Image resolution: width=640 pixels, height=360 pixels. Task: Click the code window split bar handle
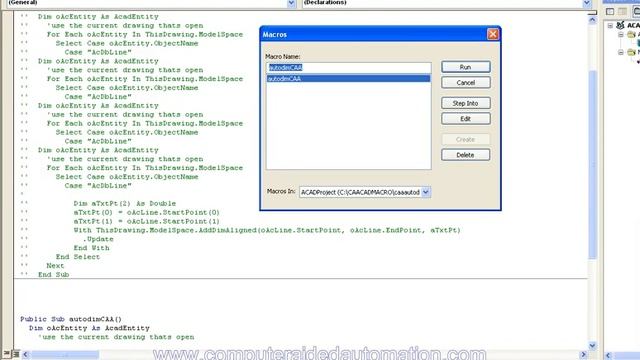point(592,13)
